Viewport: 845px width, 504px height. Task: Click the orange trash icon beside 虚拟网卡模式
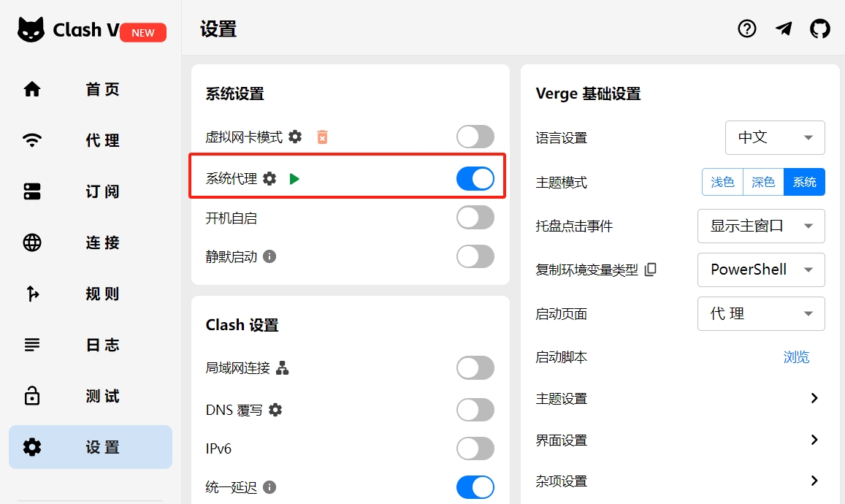click(322, 136)
